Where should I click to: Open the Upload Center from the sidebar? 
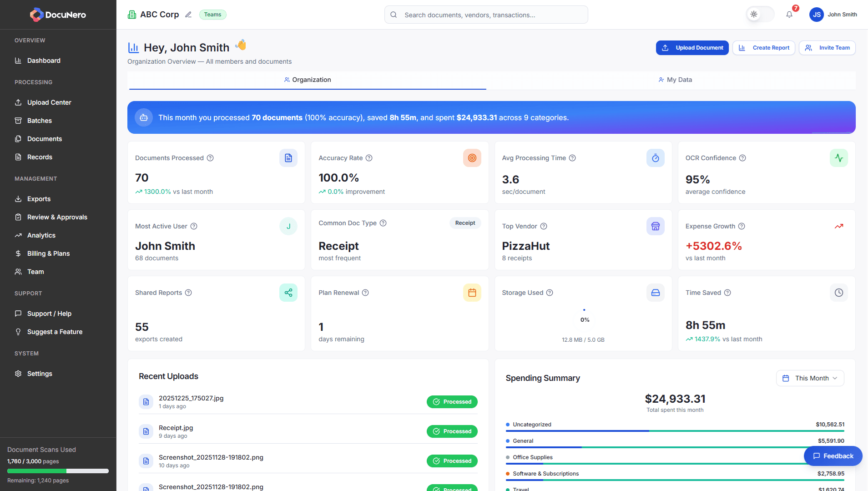[49, 102]
